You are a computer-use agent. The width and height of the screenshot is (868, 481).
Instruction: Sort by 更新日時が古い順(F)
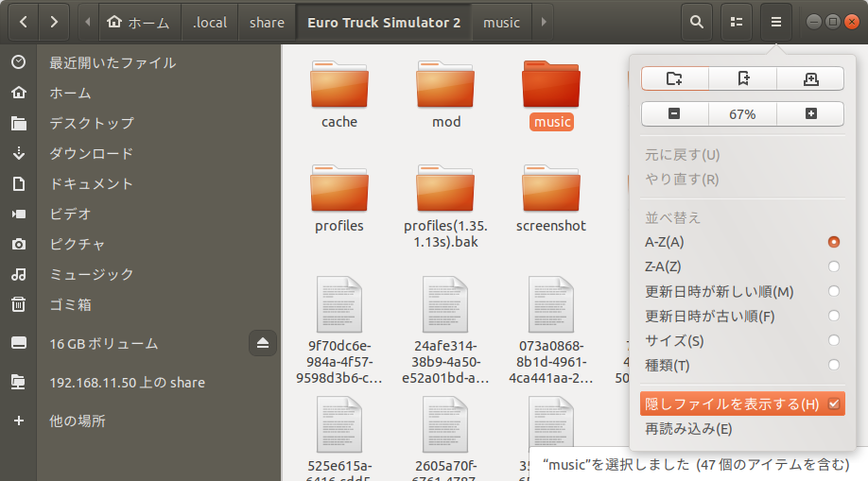click(x=742, y=316)
